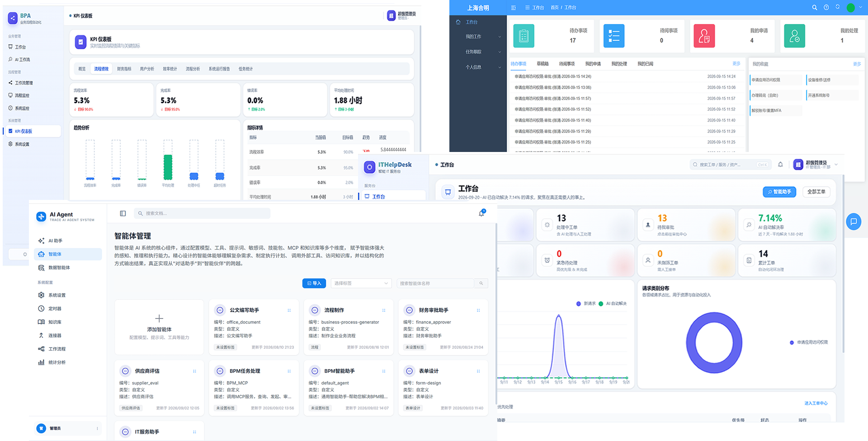Screen dimensions: 868x441
Task: Click 我的申请 red tile icon
Action: pyautogui.click(x=704, y=36)
